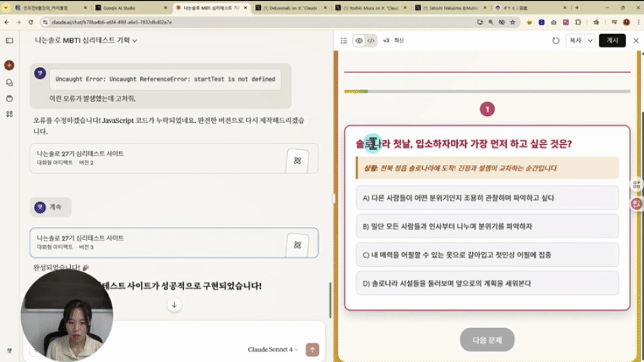The image size is (644, 362).
Task: Send the message with the arrow button
Action: 312,350
